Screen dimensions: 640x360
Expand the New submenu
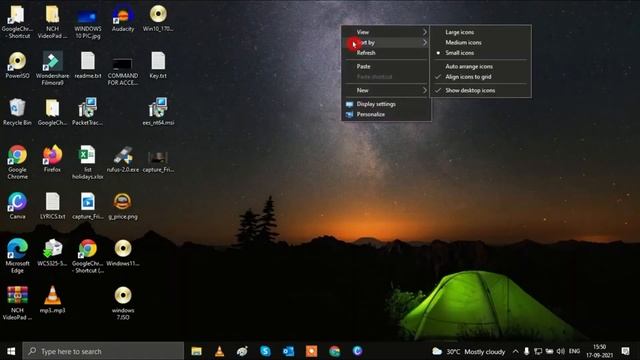click(386, 90)
